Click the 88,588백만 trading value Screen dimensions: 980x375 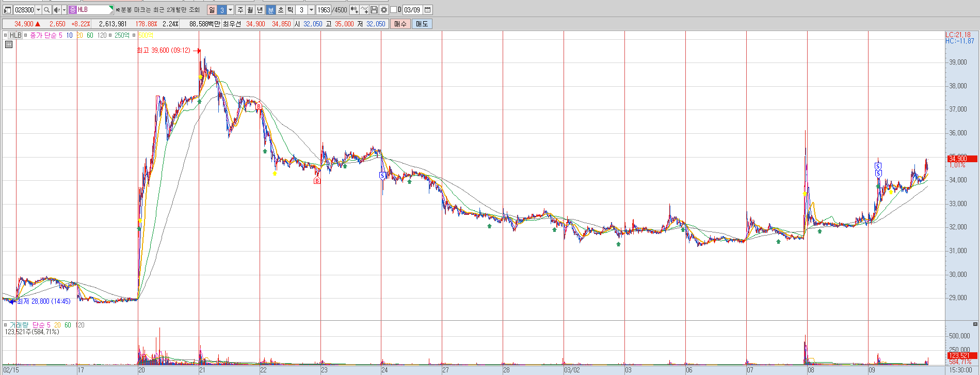pyautogui.click(x=204, y=24)
